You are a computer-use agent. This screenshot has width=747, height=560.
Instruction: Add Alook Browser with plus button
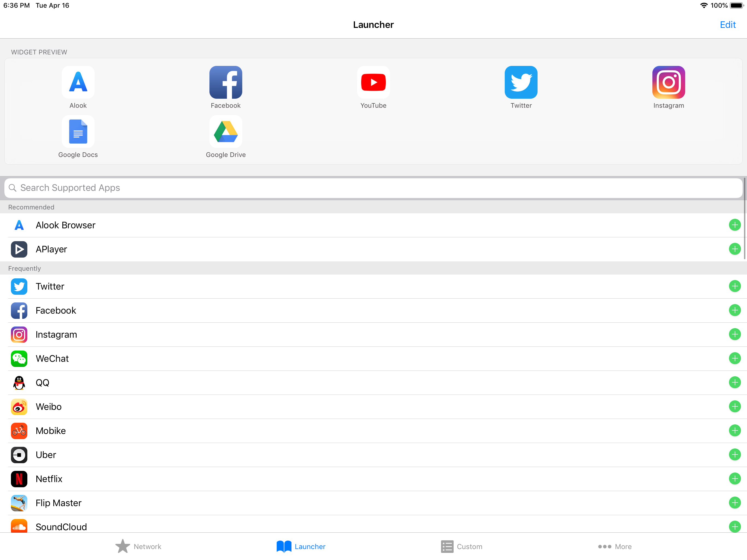point(734,225)
